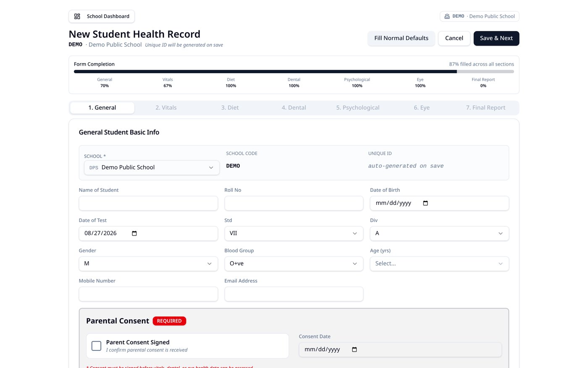Screen dimensions: 588x368
Task: Click 'auto-generated on save' Unique ID value
Action: (406, 166)
